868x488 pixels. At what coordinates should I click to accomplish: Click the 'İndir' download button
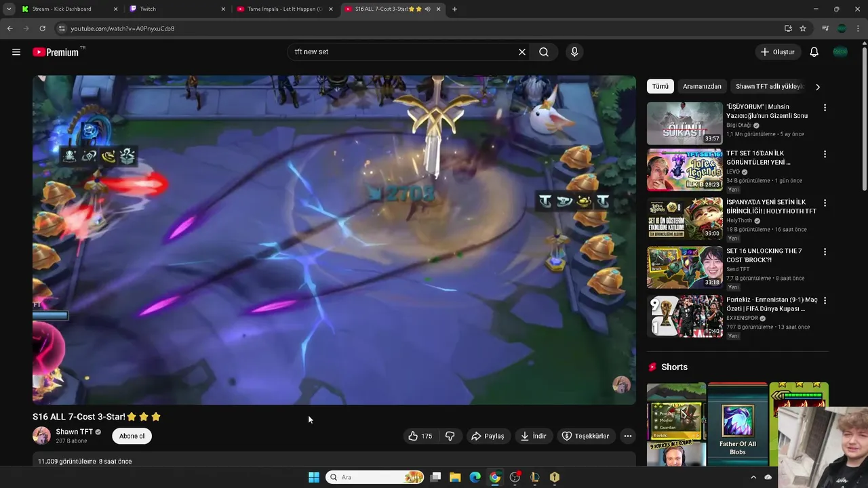(x=534, y=436)
